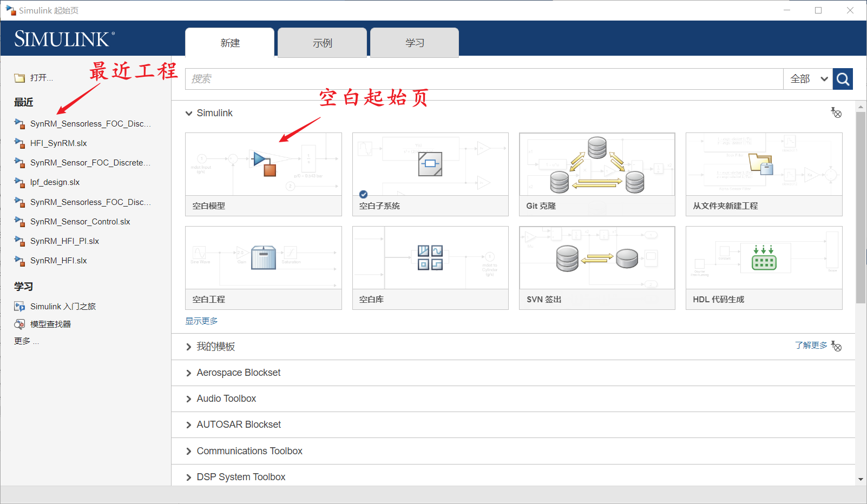
Task: Click the Open... (打开...) link
Action: pos(42,78)
